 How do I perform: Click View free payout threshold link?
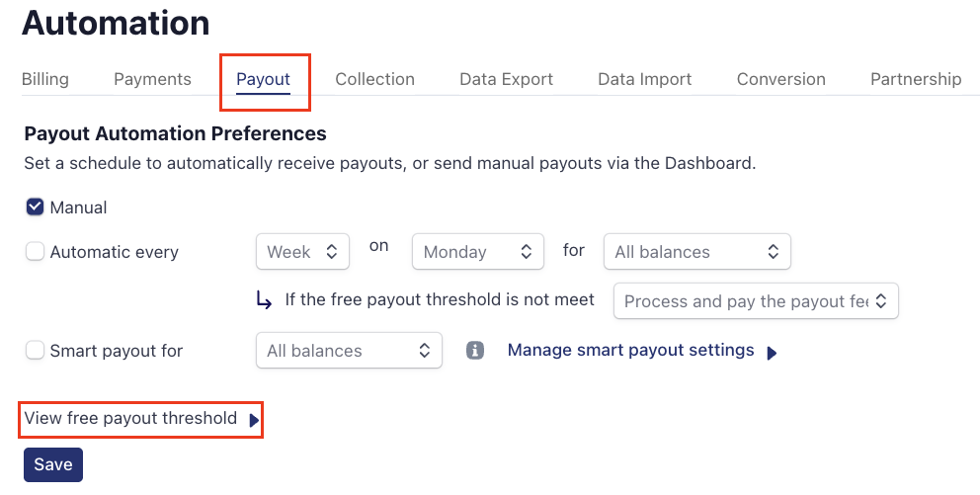tap(130, 419)
